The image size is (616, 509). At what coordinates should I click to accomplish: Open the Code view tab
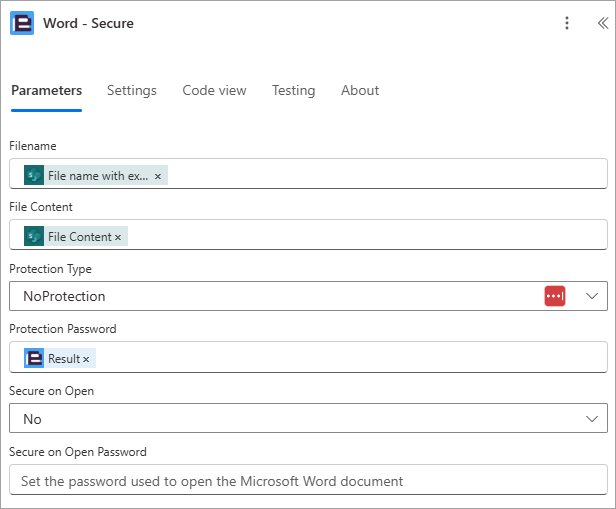click(x=214, y=91)
